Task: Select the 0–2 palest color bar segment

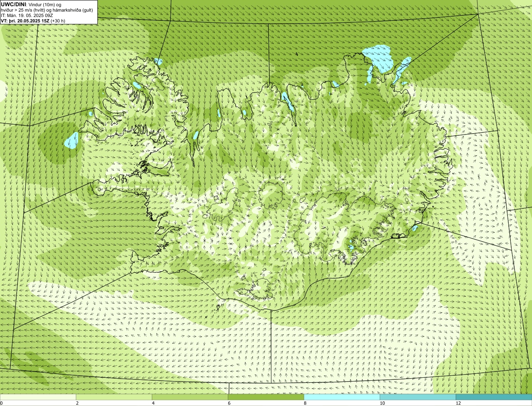Action: tap(38, 397)
